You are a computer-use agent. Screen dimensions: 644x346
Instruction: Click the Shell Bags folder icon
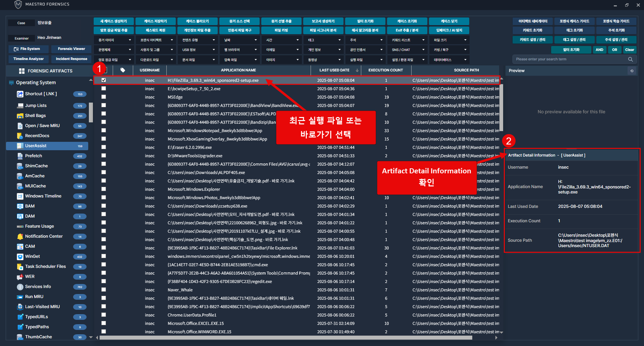(x=20, y=116)
